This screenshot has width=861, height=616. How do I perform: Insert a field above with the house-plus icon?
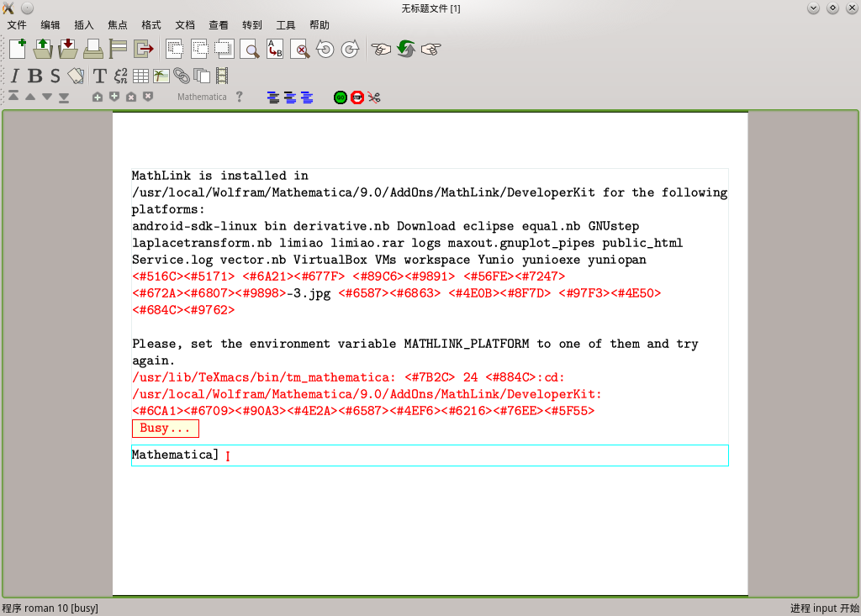tap(98, 97)
